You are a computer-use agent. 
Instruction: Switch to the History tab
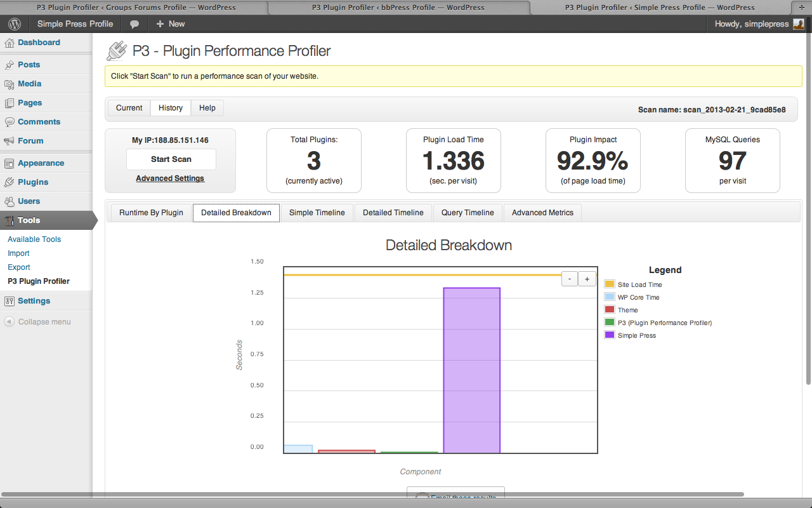[x=171, y=108]
